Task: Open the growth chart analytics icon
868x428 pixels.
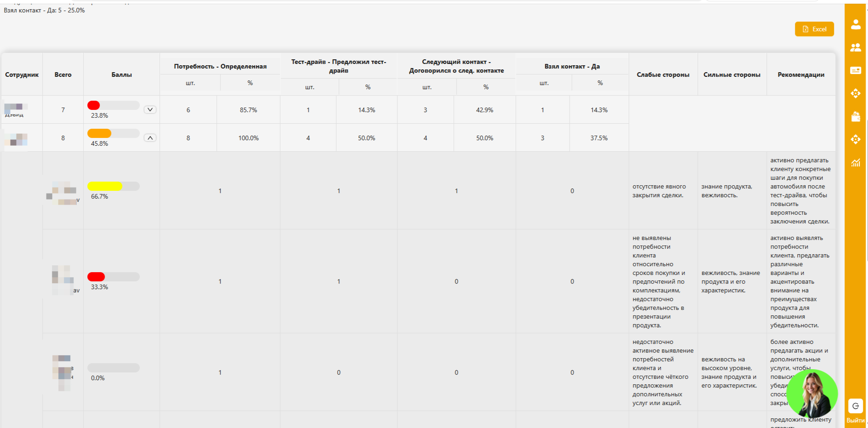Action: [855, 162]
